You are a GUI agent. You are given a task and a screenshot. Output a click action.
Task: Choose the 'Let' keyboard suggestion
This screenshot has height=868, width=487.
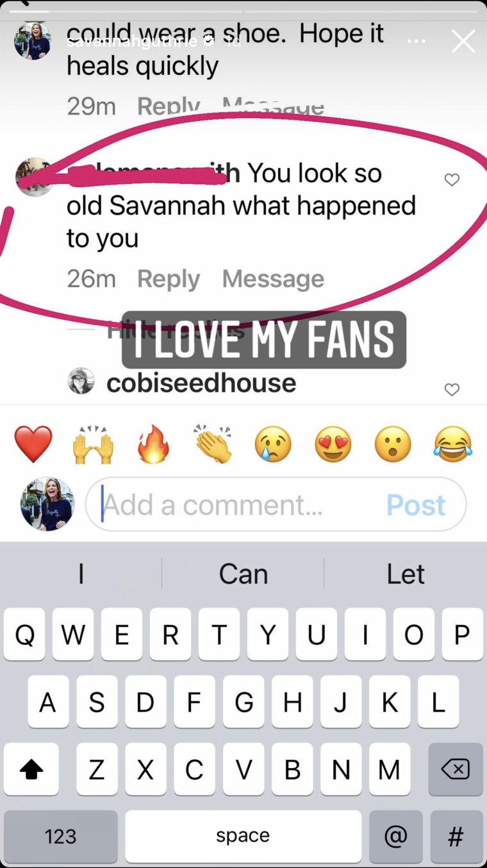(x=406, y=574)
